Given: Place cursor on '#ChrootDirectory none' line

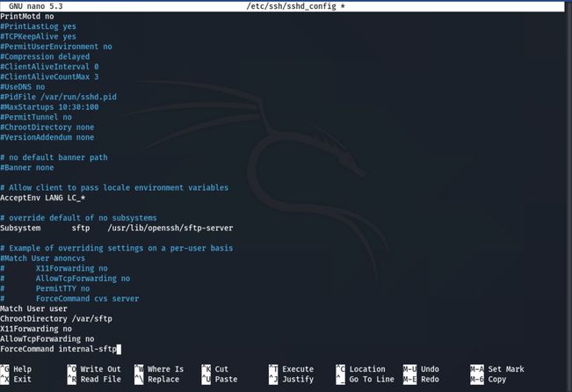Looking at the screenshot, I should (x=47, y=127).
